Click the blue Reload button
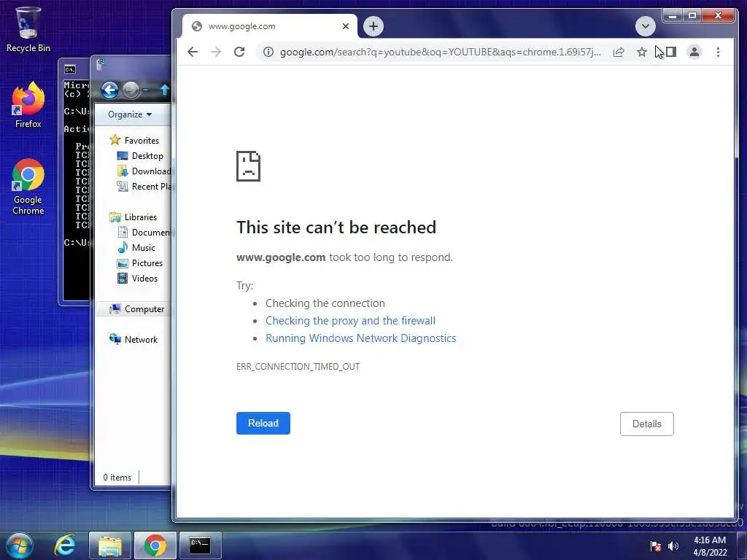 click(263, 424)
